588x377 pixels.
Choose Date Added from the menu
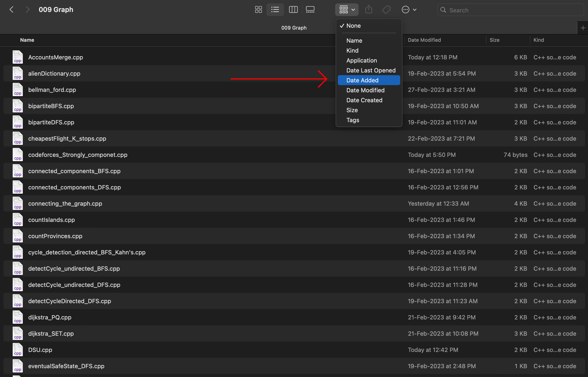point(362,80)
